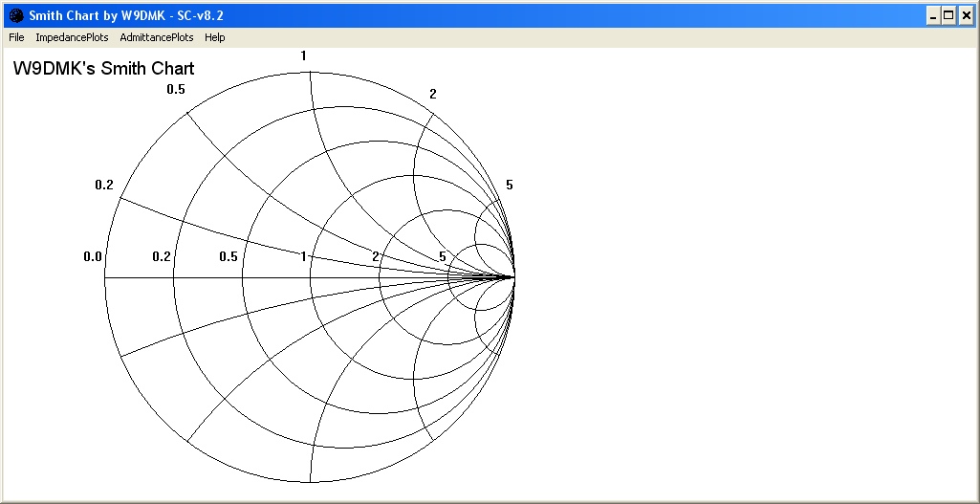
Task: Open the File menu
Action: click(16, 37)
